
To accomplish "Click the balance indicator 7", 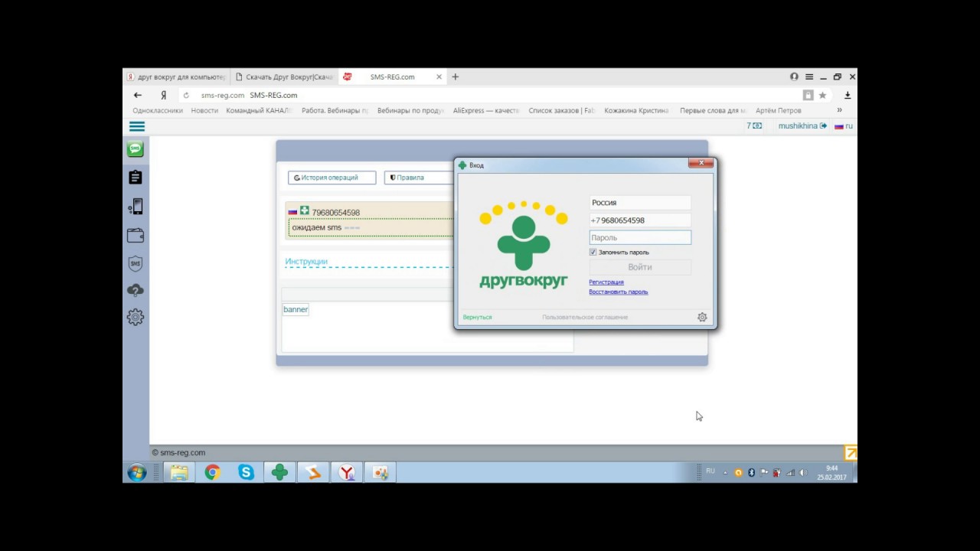I will 754,126.
